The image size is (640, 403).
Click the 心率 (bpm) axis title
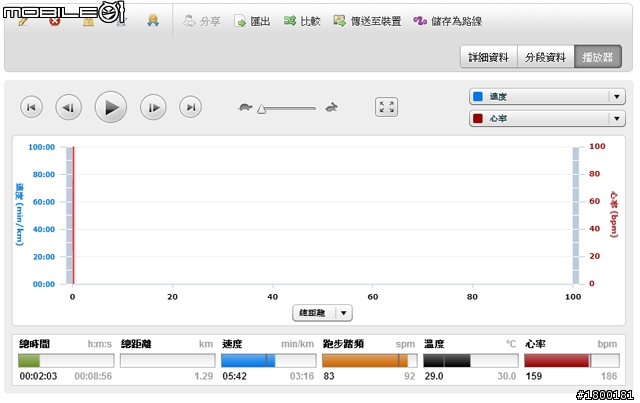pos(614,214)
